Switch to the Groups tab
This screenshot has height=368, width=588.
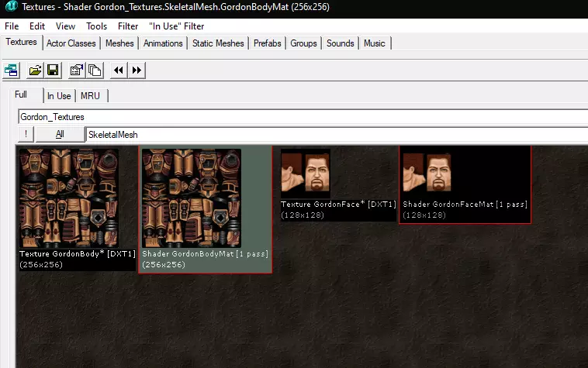point(303,43)
